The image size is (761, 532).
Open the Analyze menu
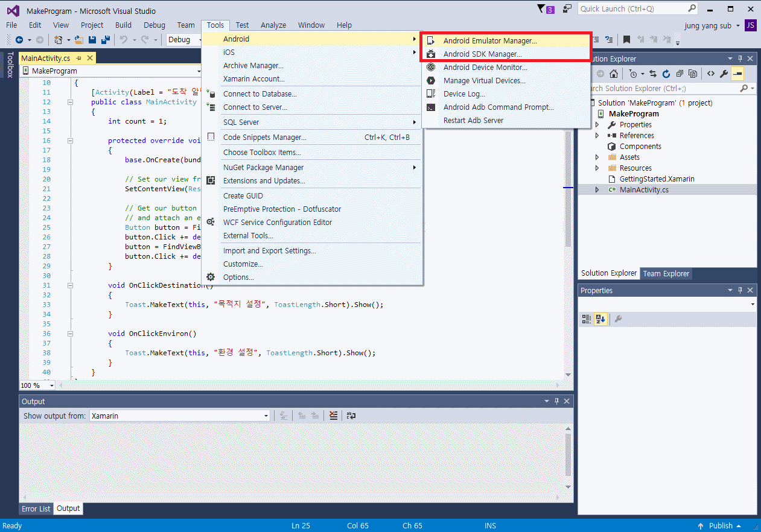tap(273, 25)
